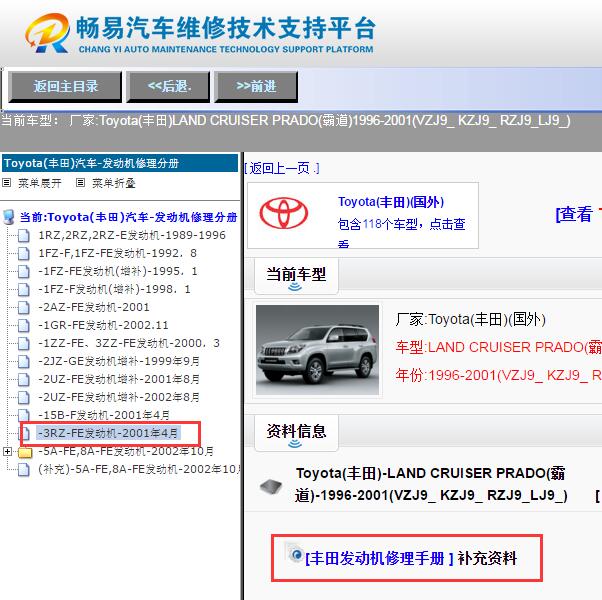Click 厂家:Toyota(丰田)(国外) text
602x600 pixels.
pos(470,319)
